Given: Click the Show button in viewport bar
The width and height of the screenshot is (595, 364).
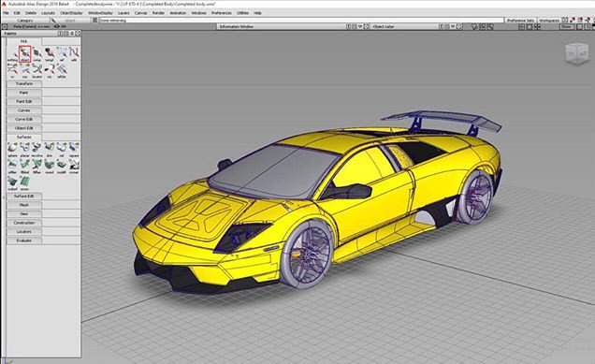Looking at the screenshot, I should 566,26.
